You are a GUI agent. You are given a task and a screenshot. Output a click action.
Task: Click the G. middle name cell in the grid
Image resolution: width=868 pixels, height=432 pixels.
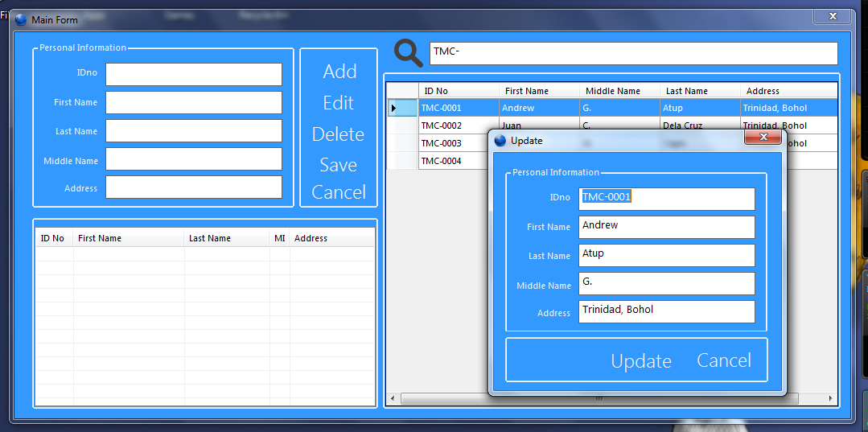click(x=619, y=108)
